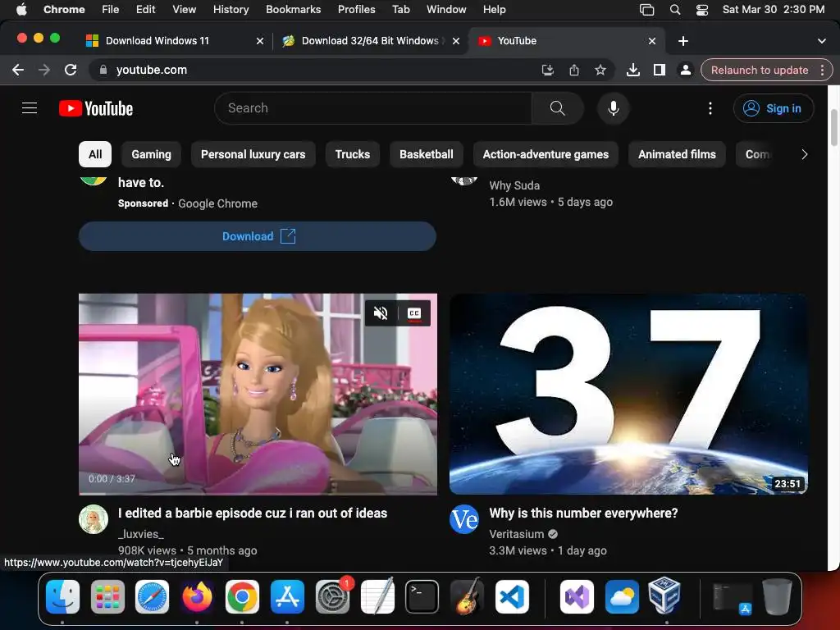
Task: Toggle captions on Barbie preview
Action: [x=414, y=313]
